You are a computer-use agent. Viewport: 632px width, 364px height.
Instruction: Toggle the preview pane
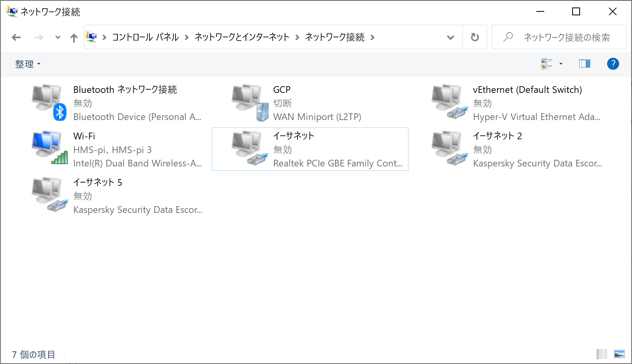584,63
